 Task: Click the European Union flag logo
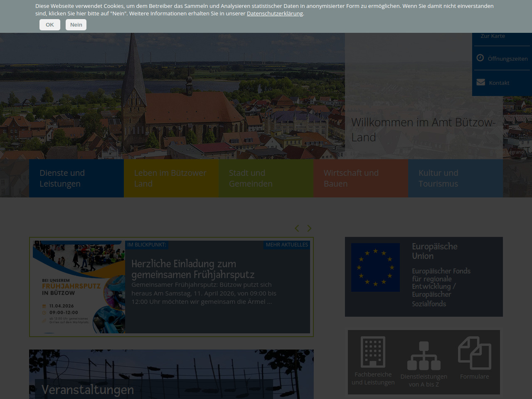pos(375,267)
